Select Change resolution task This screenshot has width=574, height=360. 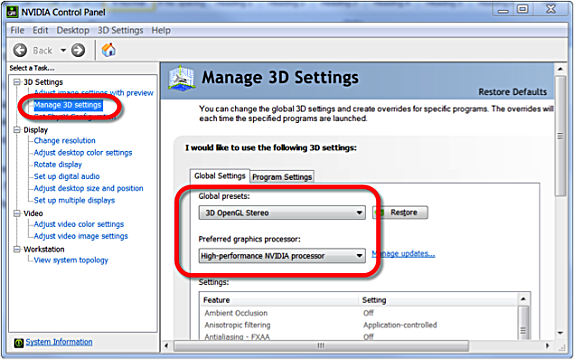(x=64, y=141)
